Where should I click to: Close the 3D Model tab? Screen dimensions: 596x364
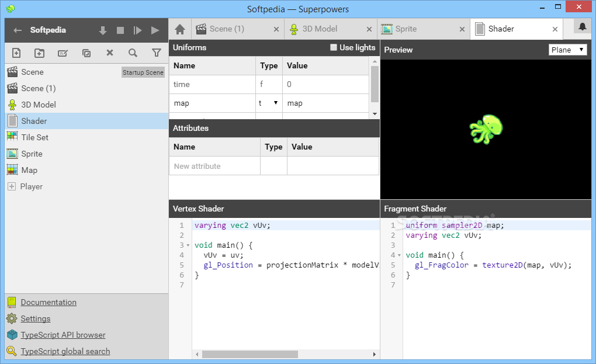coord(369,29)
